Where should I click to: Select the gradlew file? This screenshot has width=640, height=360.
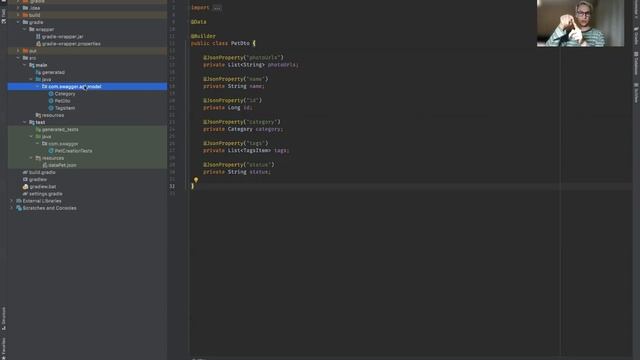[38, 180]
